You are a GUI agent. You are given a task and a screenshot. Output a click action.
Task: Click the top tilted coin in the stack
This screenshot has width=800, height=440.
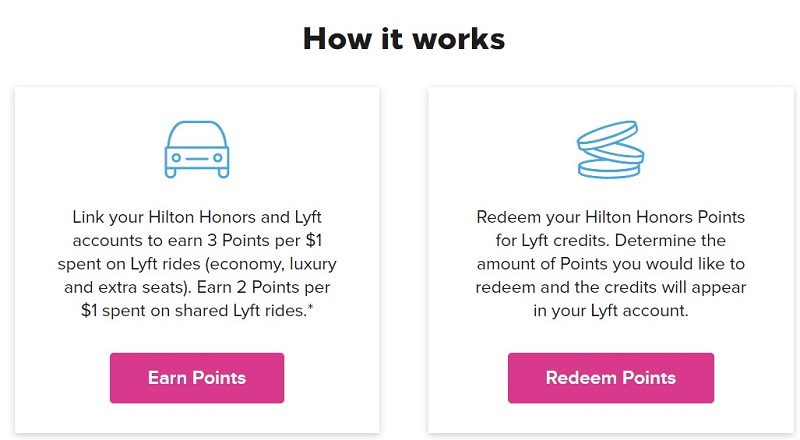point(608,133)
